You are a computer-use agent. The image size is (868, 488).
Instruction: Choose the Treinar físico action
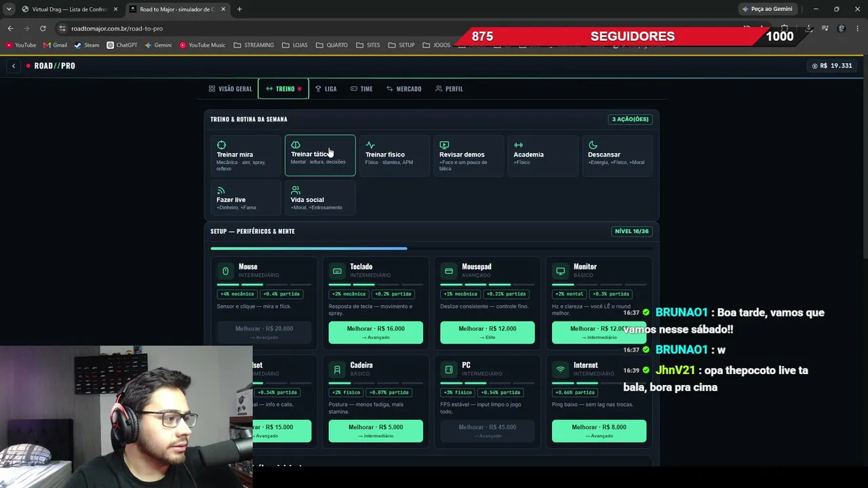[394, 155]
